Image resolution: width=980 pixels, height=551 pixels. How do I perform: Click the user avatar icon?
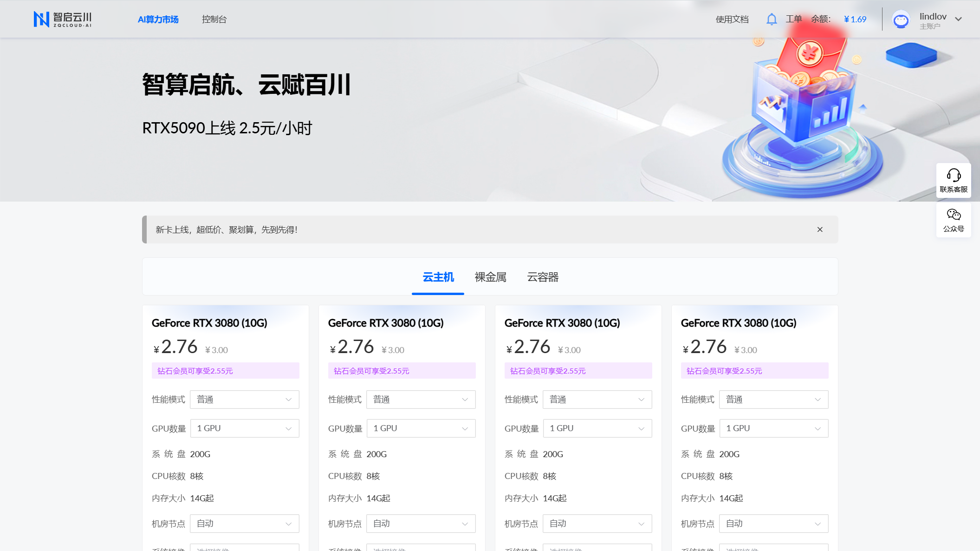pos(901,20)
